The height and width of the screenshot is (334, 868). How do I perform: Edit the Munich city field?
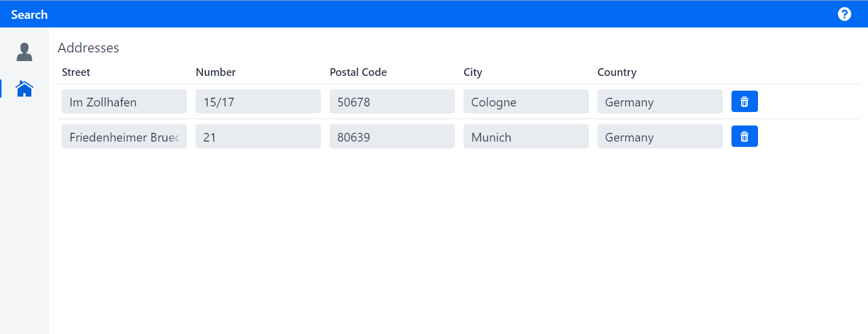526,136
